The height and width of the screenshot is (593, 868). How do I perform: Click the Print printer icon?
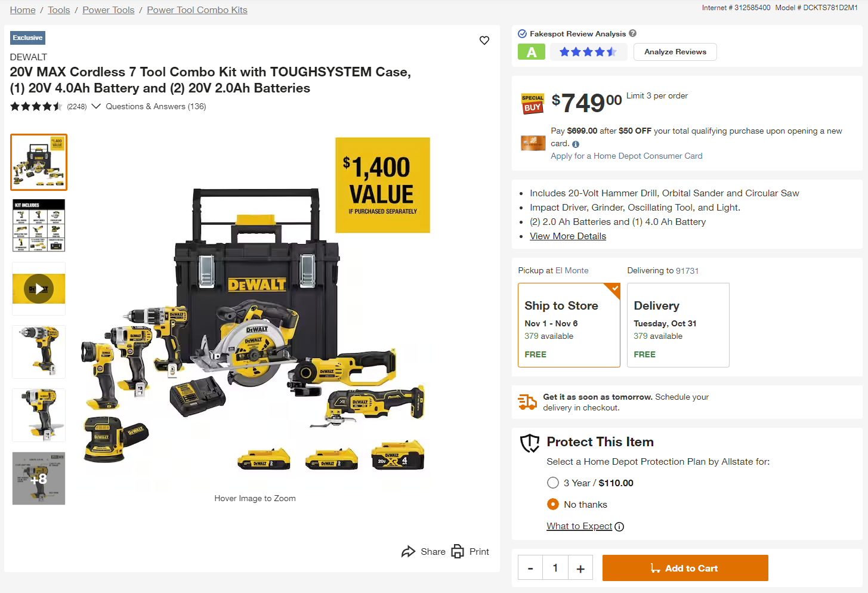pyautogui.click(x=458, y=551)
